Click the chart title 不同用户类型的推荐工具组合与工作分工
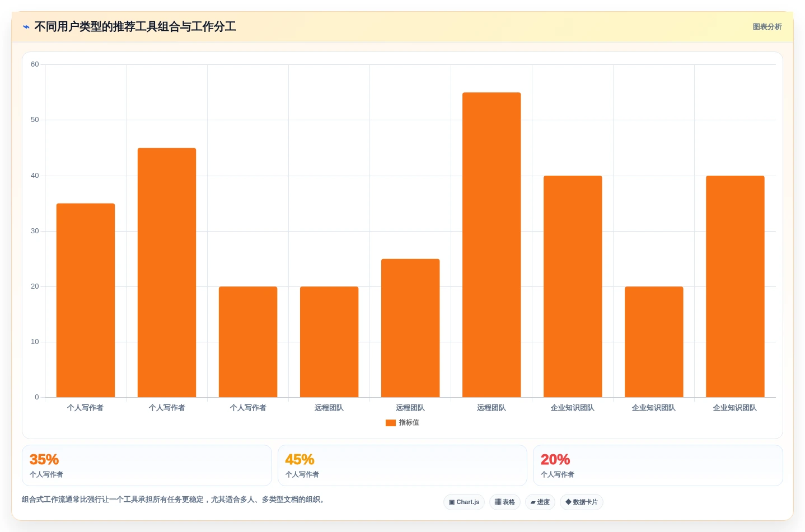Viewport: 805px width, 532px height. click(135, 27)
